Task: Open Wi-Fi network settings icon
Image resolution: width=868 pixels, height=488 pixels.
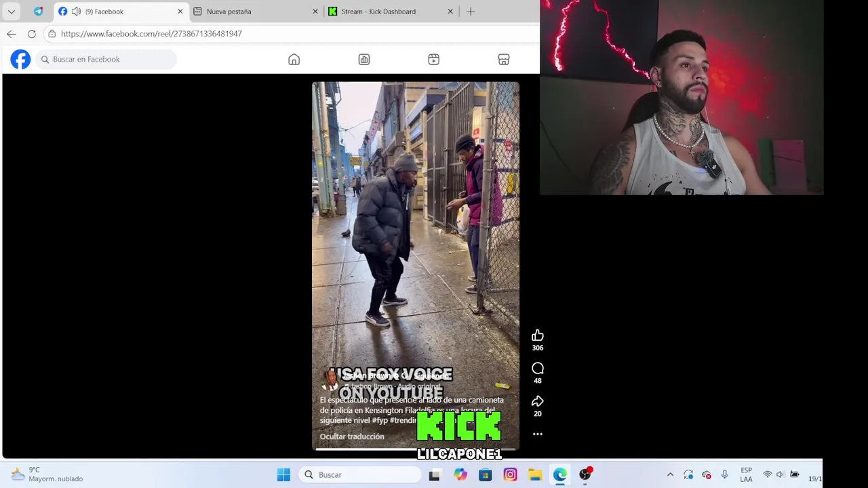Action: click(768, 474)
